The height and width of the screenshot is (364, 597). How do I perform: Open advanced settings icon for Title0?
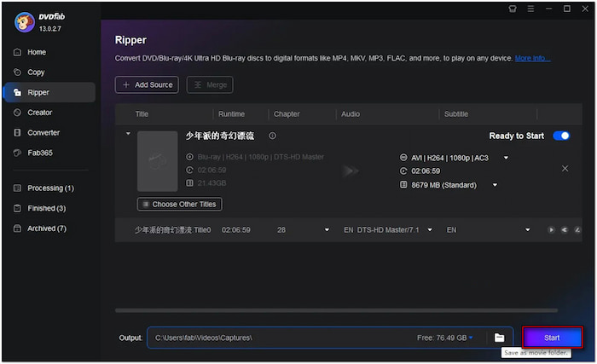565,229
